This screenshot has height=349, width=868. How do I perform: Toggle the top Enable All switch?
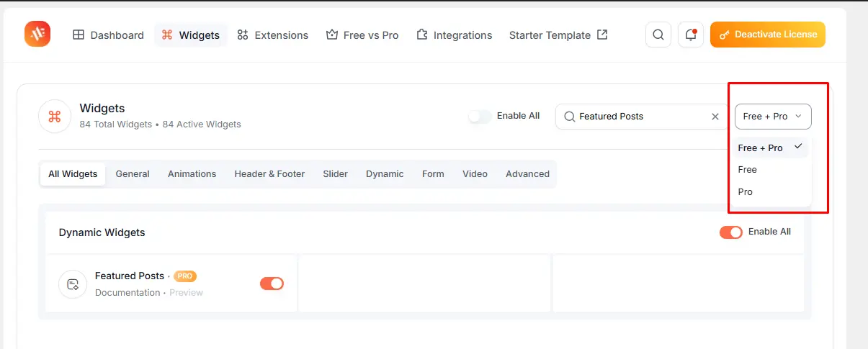tap(480, 116)
